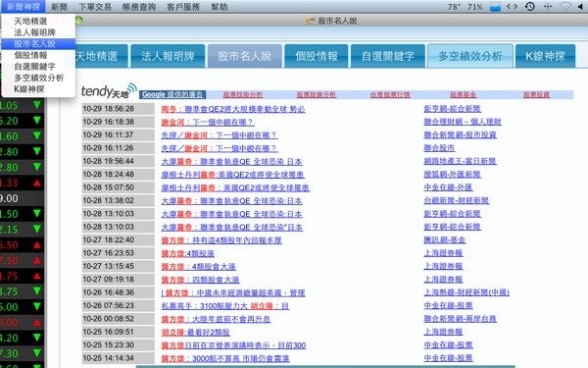This screenshot has width=588, height=368.
Task: Open source link 聯合理財網－個人理財
Action: point(463,122)
